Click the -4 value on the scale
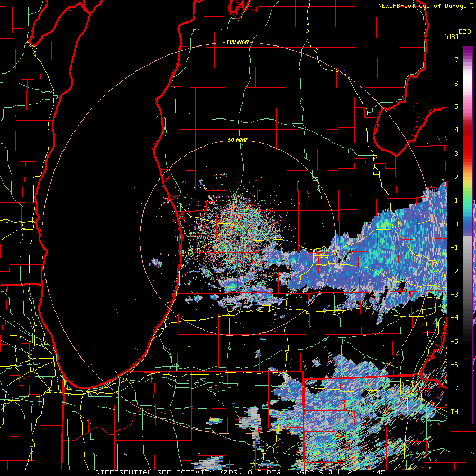 point(454,317)
